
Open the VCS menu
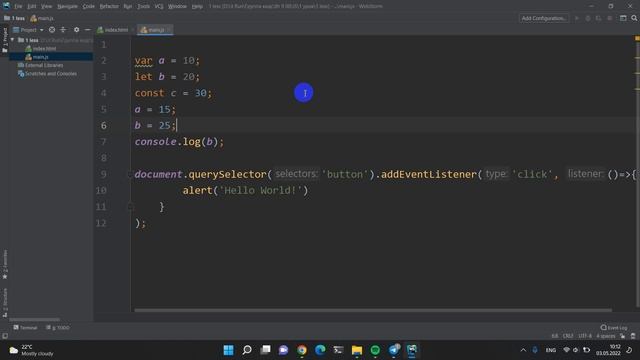click(x=159, y=6)
